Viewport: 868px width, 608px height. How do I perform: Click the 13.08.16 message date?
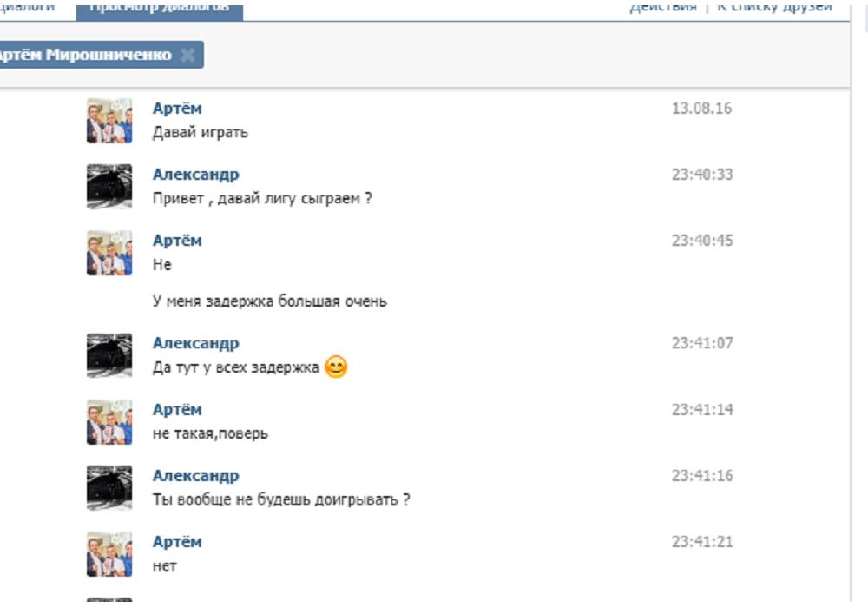click(x=701, y=109)
